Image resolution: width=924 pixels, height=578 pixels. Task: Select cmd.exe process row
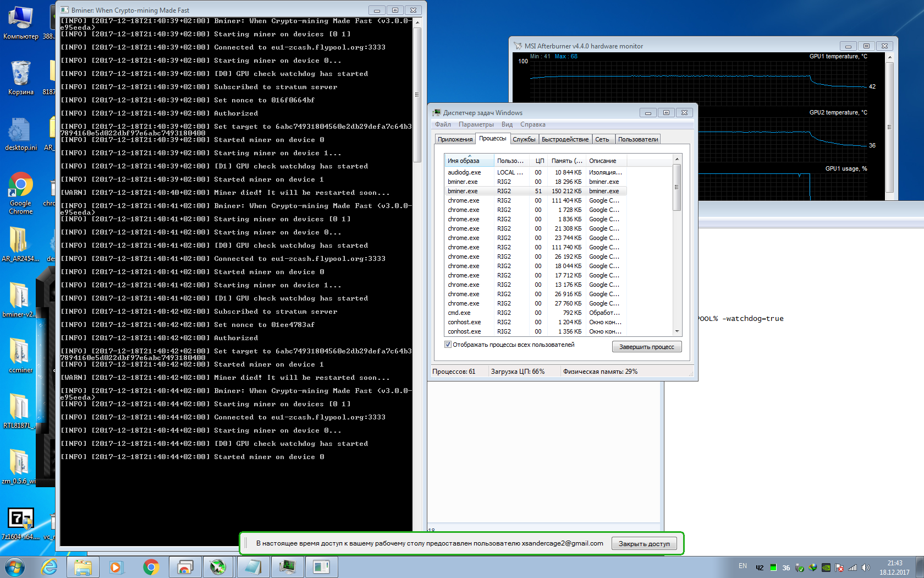[536, 313]
